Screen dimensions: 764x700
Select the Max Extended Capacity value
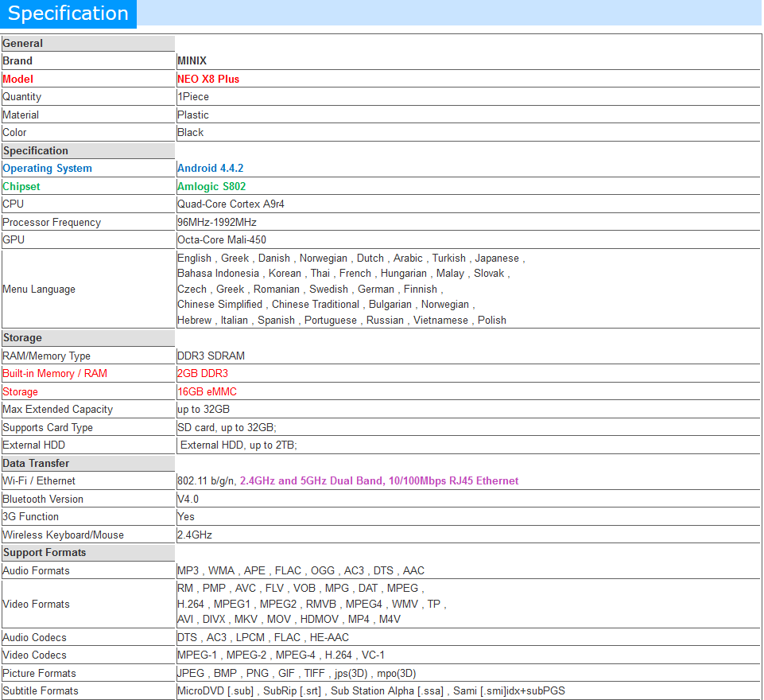pyautogui.click(x=204, y=410)
